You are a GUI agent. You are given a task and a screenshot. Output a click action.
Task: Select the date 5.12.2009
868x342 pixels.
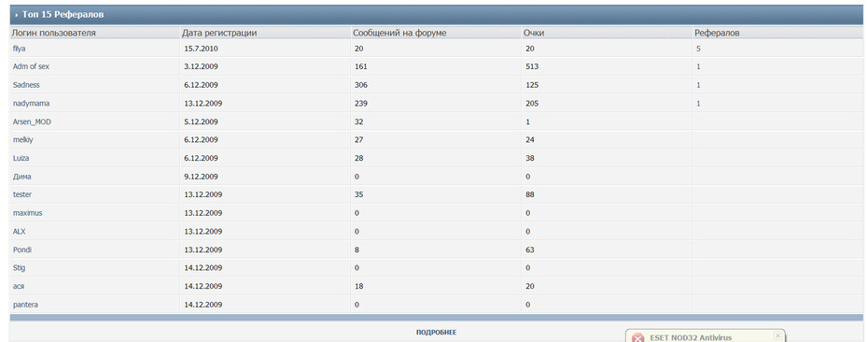click(201, 121)
